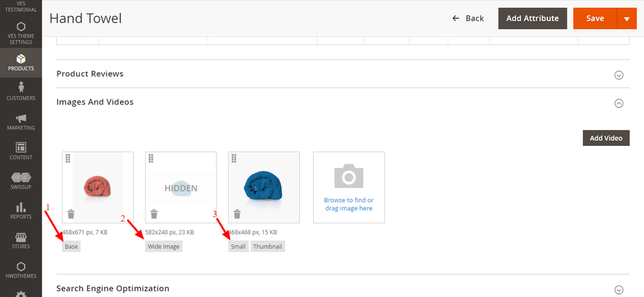644x297 pixels.
Task: Open the Save button dropdown arrow
Action: (627, 19)
